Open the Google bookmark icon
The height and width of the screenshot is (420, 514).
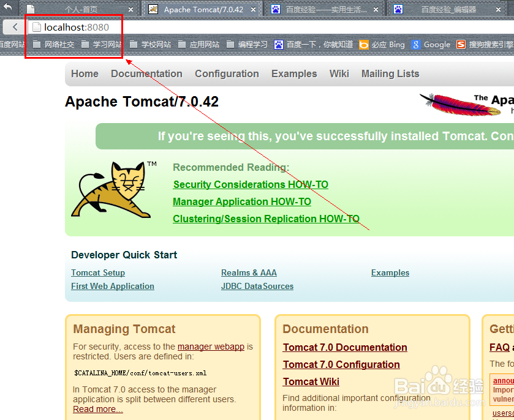(x=415, y=45)
